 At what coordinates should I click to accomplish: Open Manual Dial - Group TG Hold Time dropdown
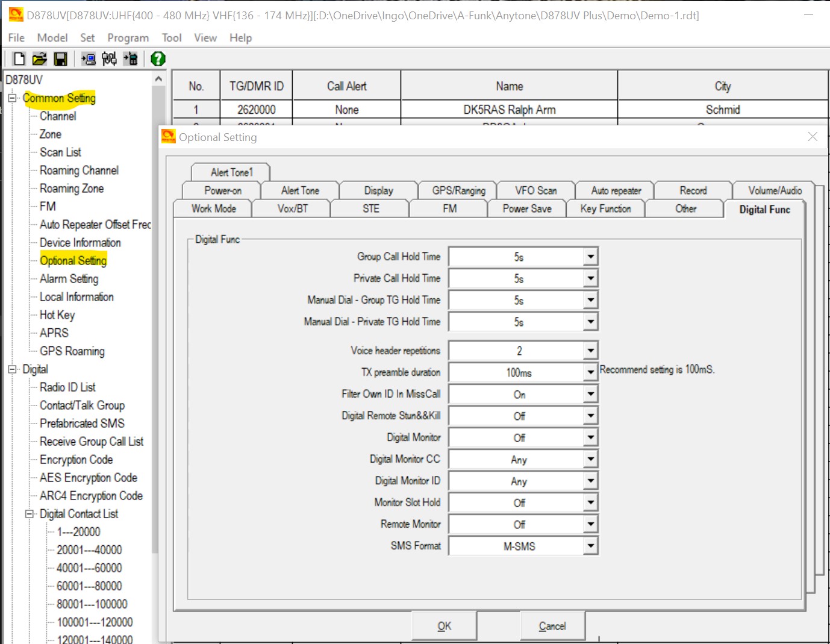[x=591, y=300]
